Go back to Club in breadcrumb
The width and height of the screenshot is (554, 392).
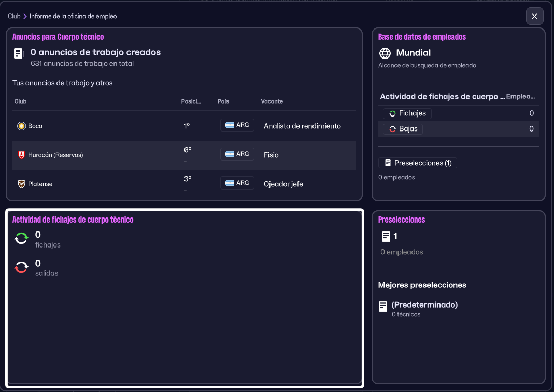coord(14,16)
